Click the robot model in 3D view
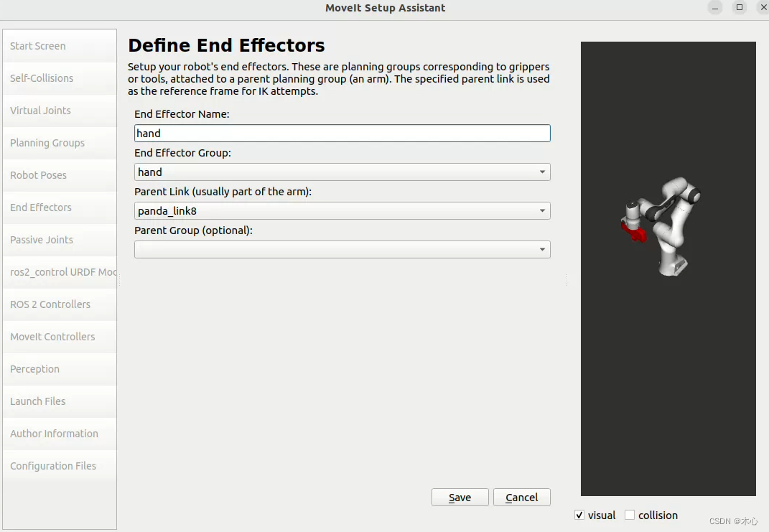The height and width of the screenshot is (532, 769). (662, 225)
